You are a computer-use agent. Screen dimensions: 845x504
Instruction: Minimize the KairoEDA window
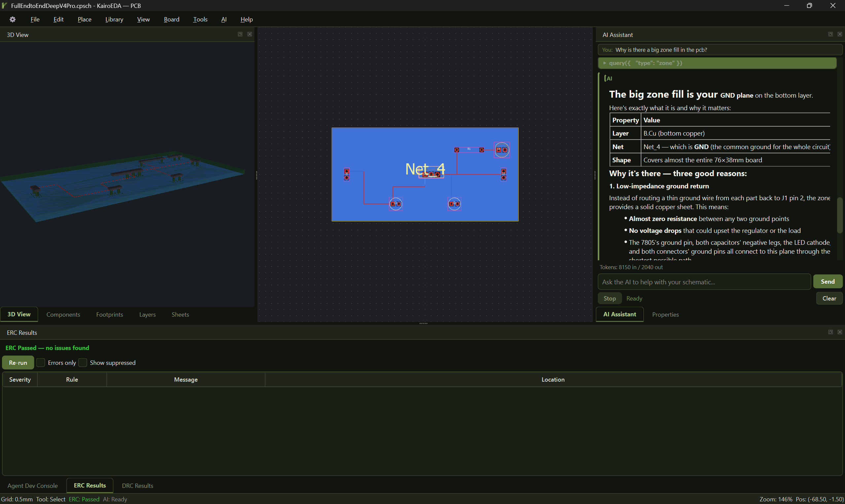tap(786, 5)
